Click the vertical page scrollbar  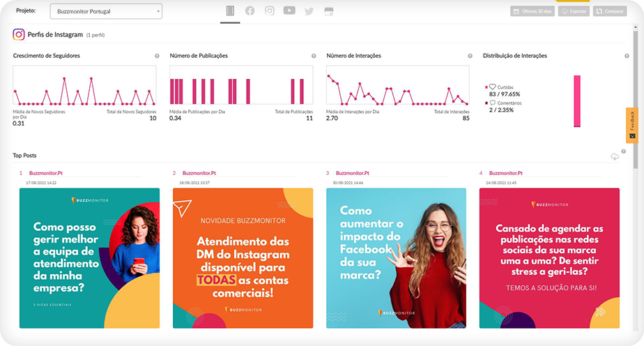pyautogui.click(x=636, y=98)
